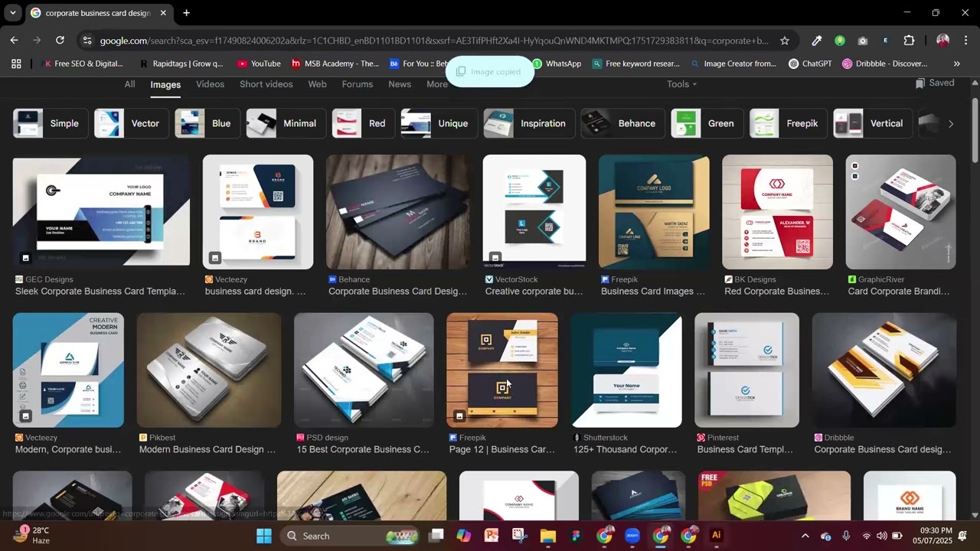Open the ChatGPT bookmark
Screen dimensions: 980x551
[810, 64]
